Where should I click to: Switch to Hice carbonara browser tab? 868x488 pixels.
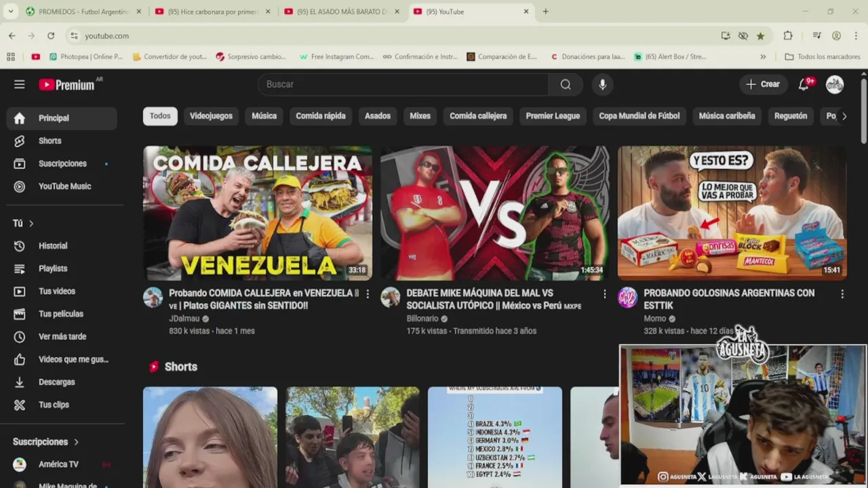point(212,12)
